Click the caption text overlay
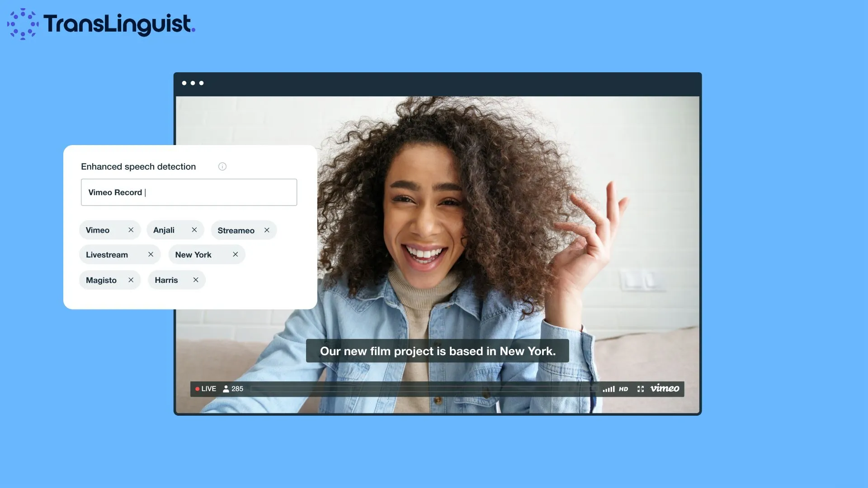 [x=437, y=351]
